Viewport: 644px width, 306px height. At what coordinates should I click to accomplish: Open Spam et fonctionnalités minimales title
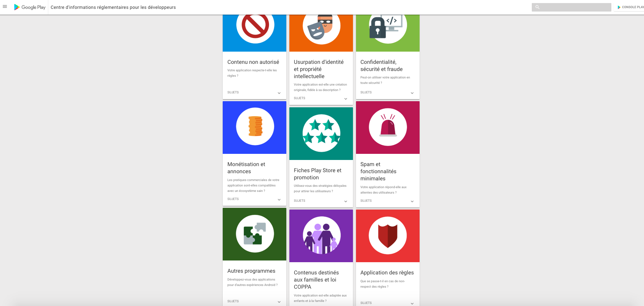point(378,172)
